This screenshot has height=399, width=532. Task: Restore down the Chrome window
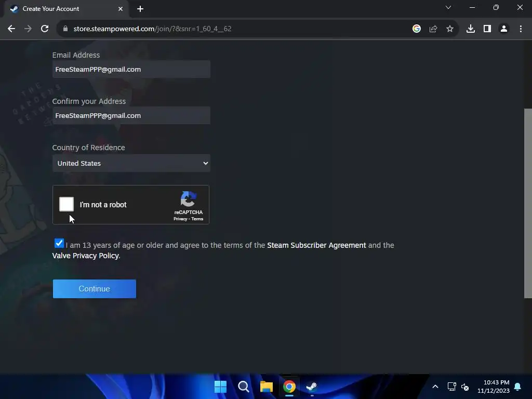(x=496, y=7)
